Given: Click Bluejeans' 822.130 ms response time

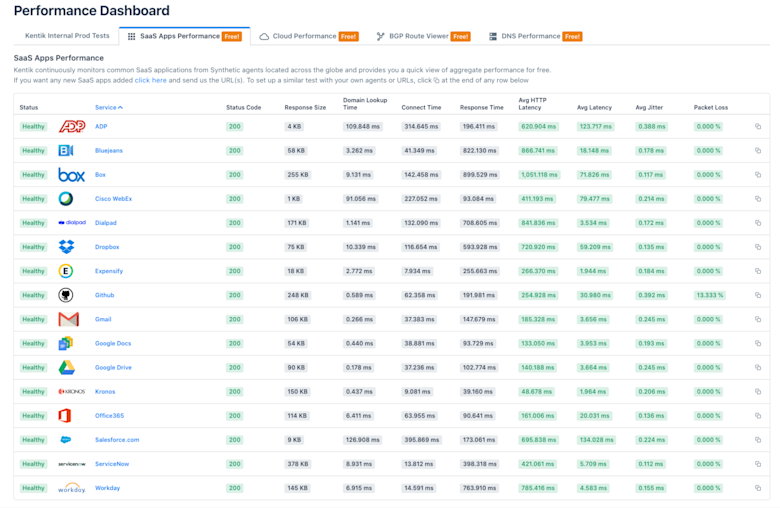Looking at the screenshot, I should click(x=480, y=150).
